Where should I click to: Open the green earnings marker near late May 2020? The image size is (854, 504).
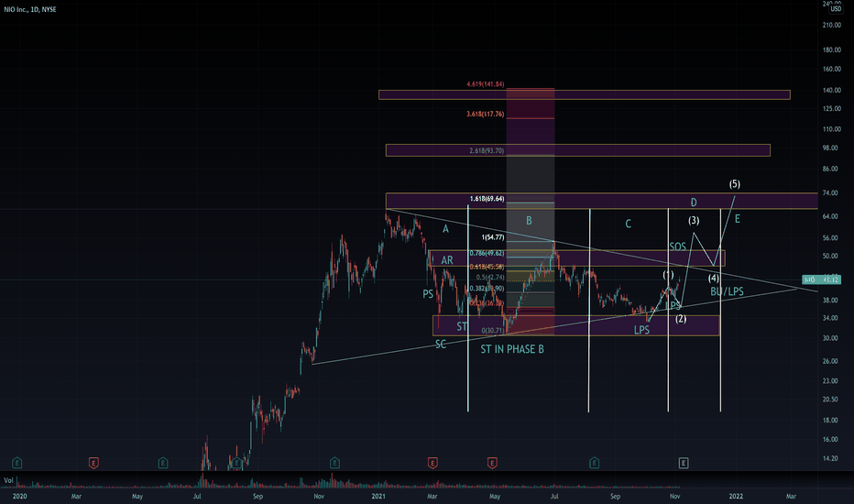point(163,463)
